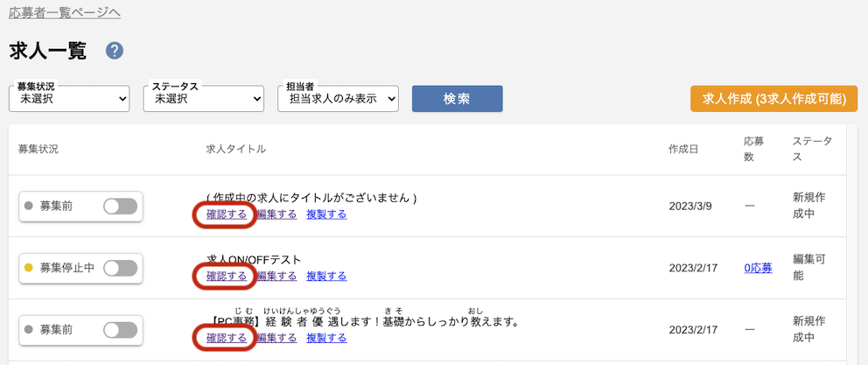Click 複製する for the PC事務 job
Image resolution: width=868 pixels, height=365 pixels.
tap(326, 338)
